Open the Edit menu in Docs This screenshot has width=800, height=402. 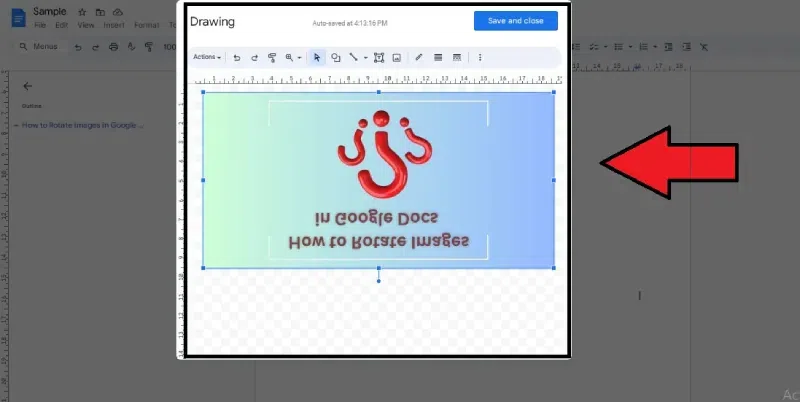(x=61, y=25)
